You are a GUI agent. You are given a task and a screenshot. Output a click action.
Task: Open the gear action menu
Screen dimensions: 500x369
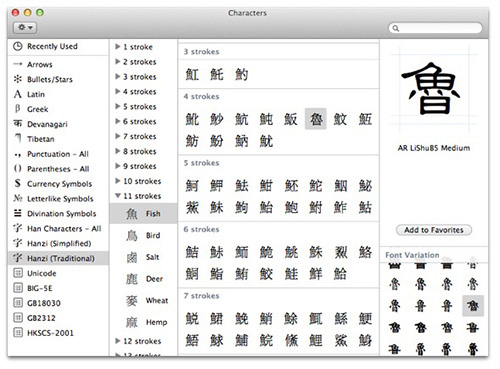point(25,28)
